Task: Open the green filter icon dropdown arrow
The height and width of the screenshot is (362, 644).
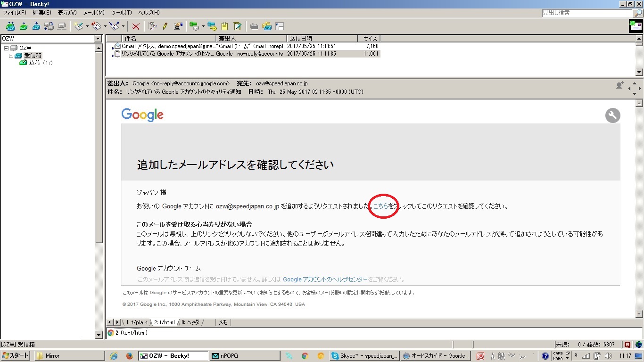Action: coord(203,26)
